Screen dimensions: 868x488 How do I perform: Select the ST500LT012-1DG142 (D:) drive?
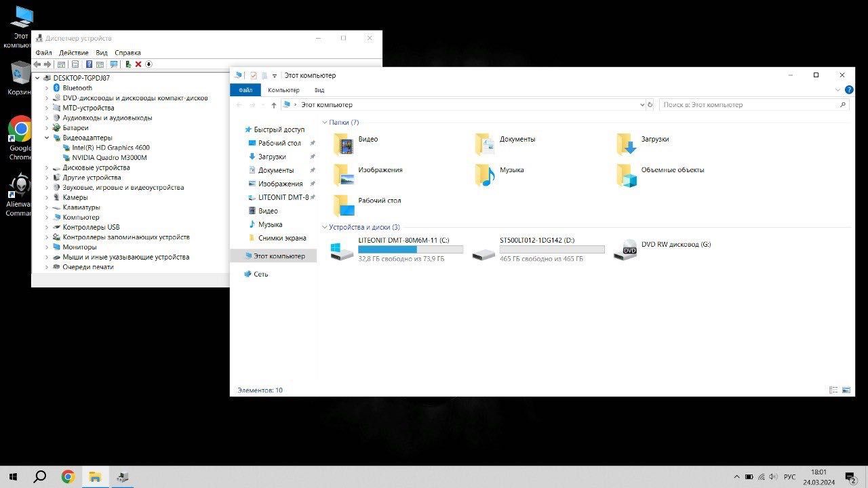click(538, 249)
